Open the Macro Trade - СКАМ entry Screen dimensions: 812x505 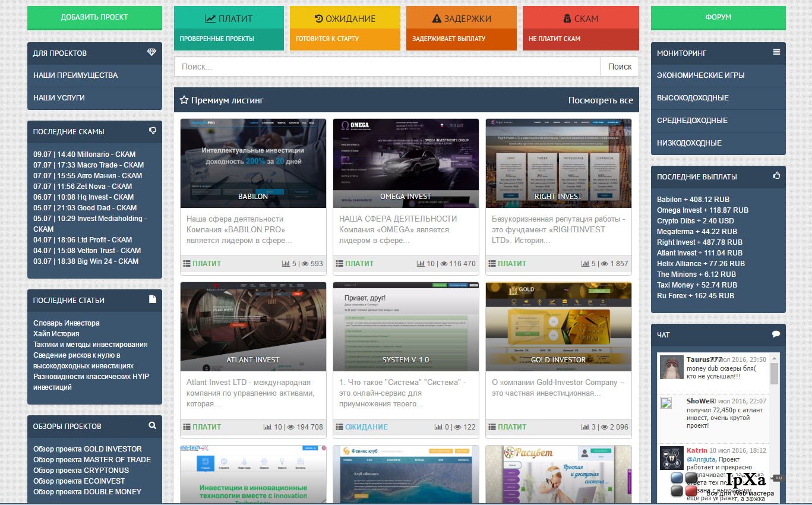89,165
